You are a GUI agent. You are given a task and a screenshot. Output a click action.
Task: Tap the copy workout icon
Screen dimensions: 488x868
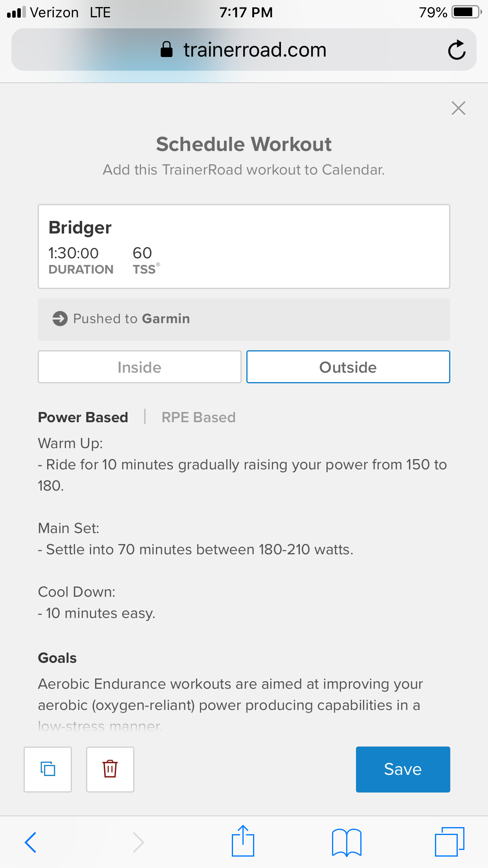[48, 769]
